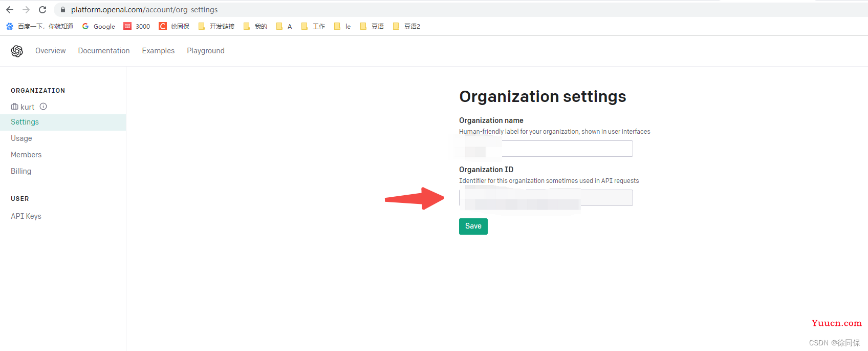The height and width of the screenshot is (351, 868).
Task: Open the 徐同保 CSDN bookmark
Action: click(174, 26)
